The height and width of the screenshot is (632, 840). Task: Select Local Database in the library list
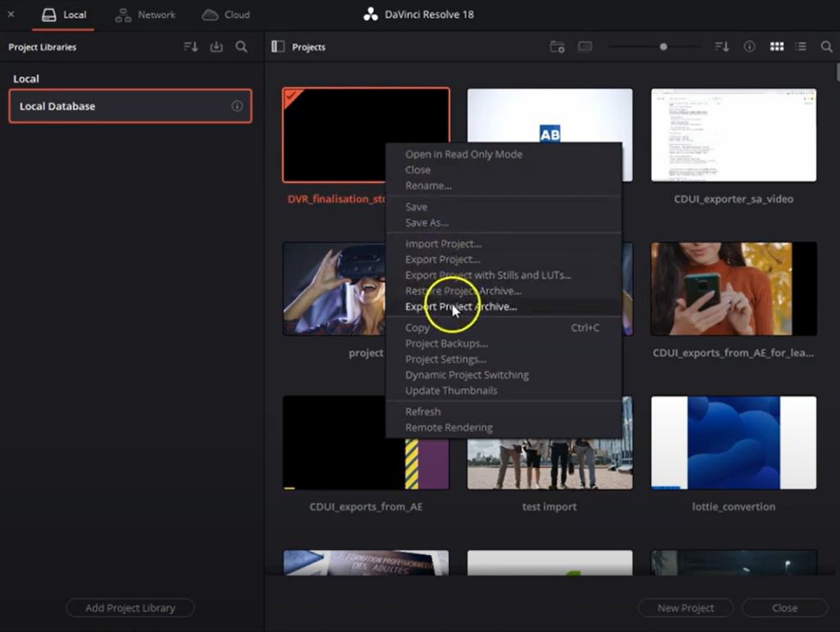coord(123,107)
